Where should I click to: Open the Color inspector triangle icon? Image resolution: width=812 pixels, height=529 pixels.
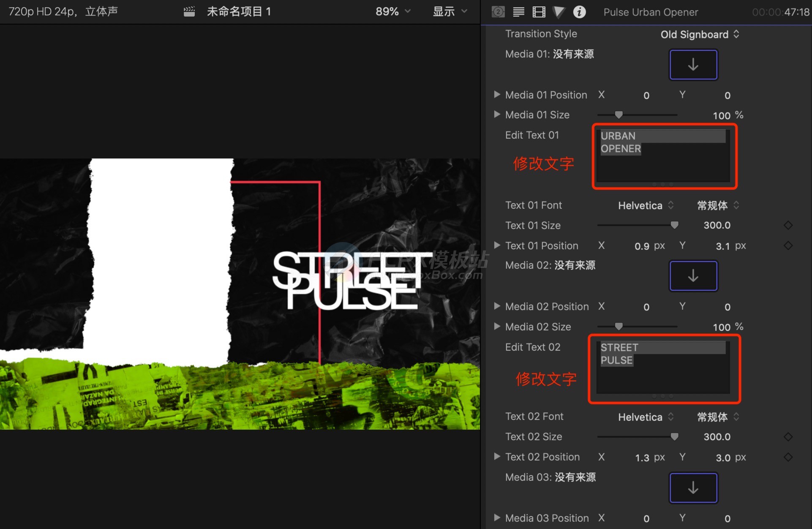pyautogui.click(x=559, y=12)
